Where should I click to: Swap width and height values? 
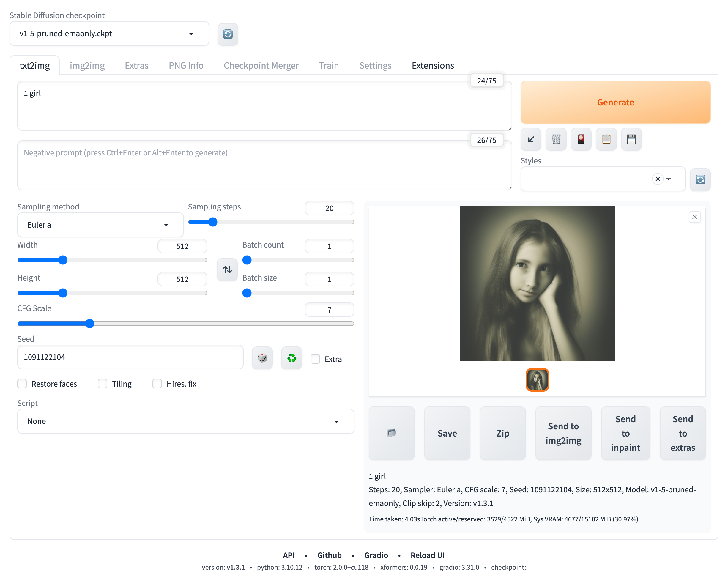[x=227, y=270]
